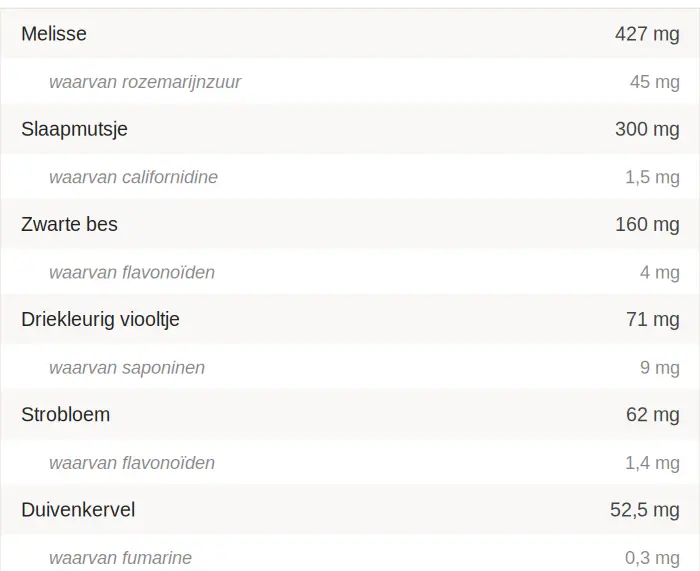Click the waarvan rozemarijnzuur sub-row label
The height and width of the screenshot is (571, 700).
coord(145,82)
